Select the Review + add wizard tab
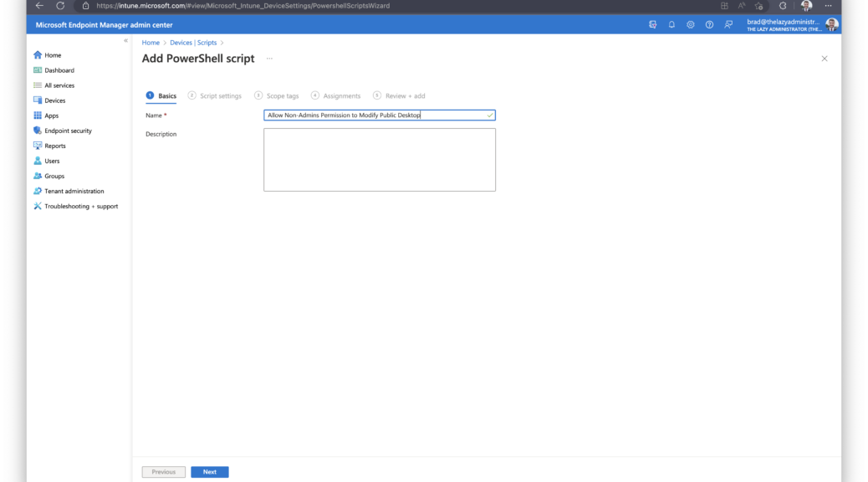Screen dimensions: 868x482 pos(399,96)
